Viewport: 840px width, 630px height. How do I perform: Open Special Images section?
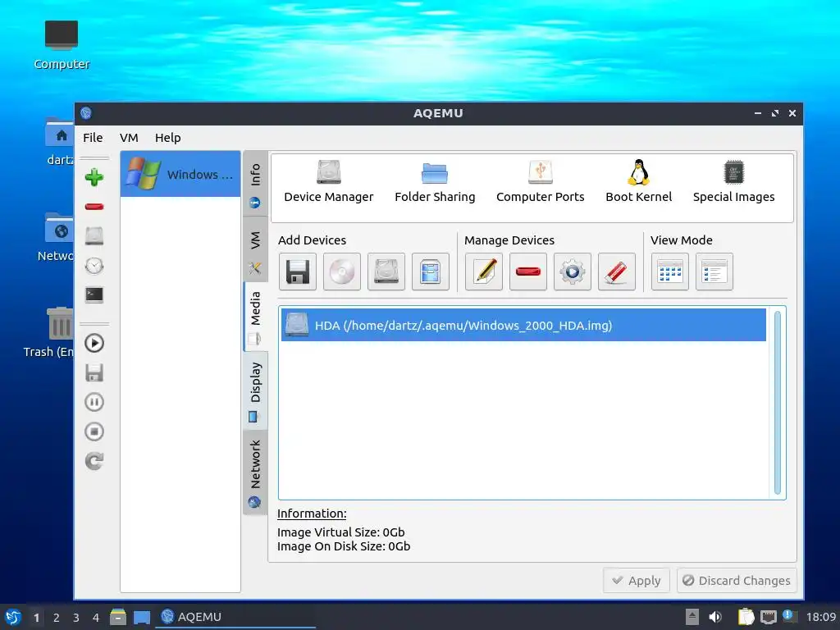(x=733, y=182)
